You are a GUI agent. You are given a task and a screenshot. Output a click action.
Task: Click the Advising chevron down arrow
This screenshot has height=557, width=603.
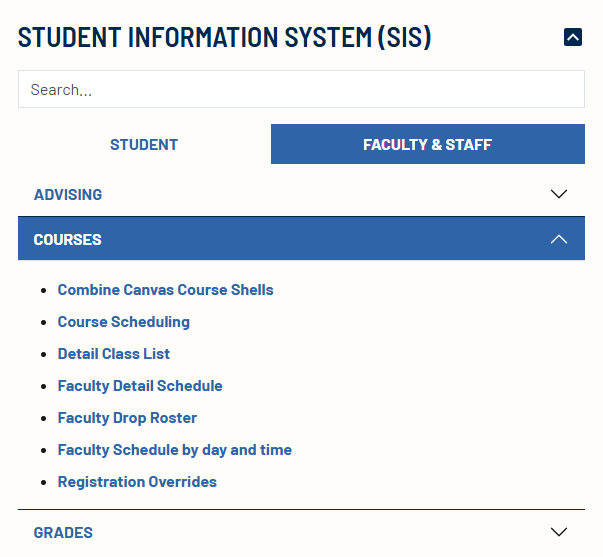559,195
